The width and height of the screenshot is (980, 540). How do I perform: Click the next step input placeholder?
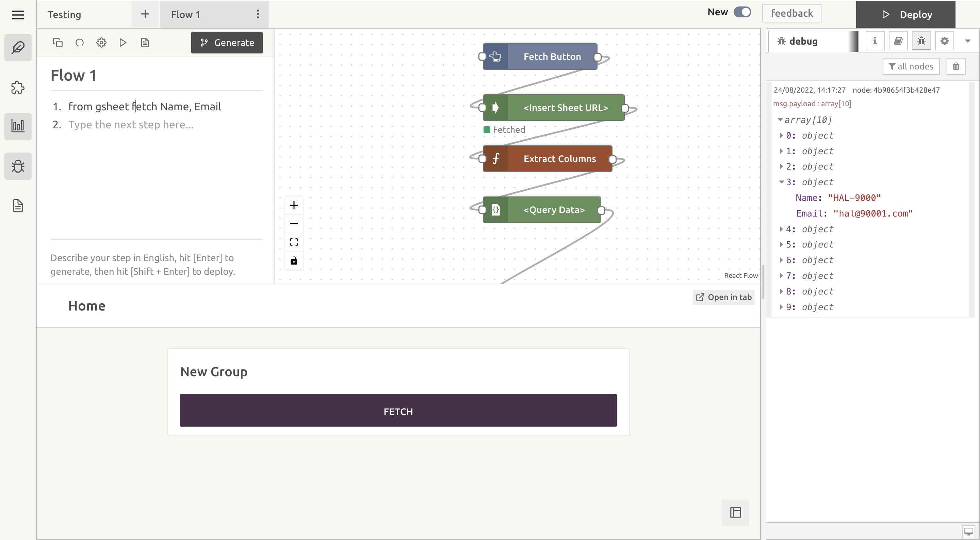(x=130, y=125)
